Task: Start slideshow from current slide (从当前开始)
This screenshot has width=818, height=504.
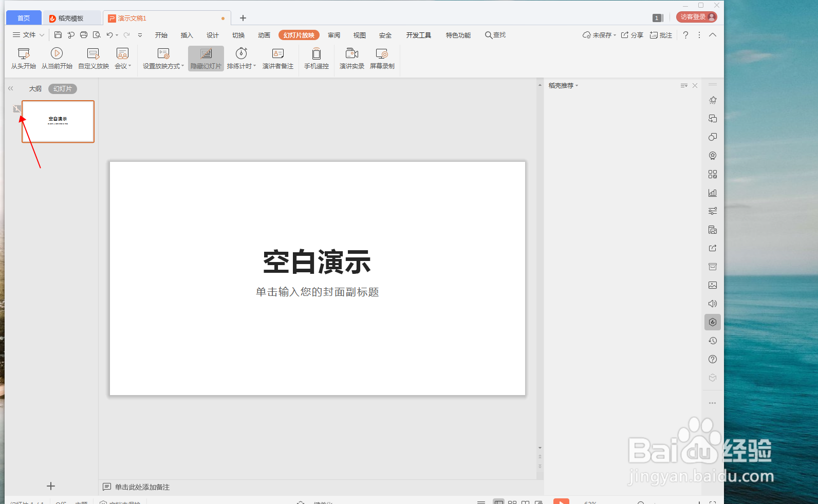Action: click(57, 59)
